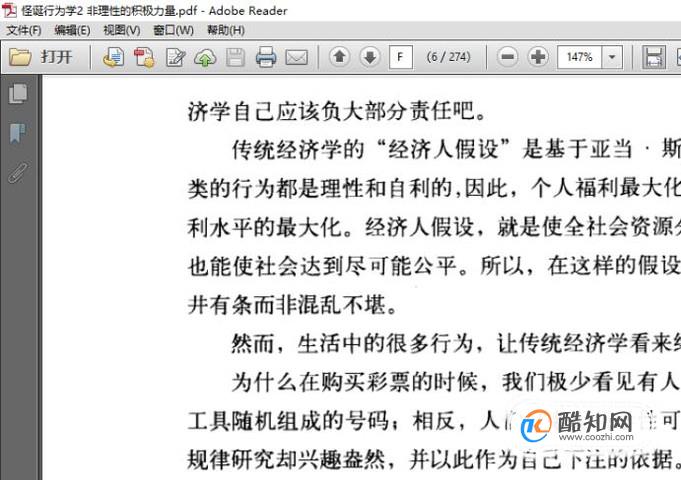Click the convert to Word/export file icon

[x=113, y=57]
